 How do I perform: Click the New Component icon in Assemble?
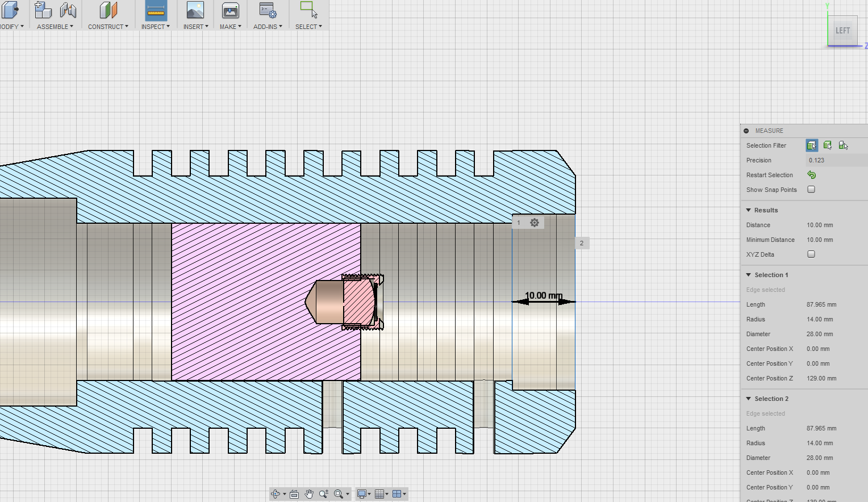pyautogui.click(x=43, y=10)
